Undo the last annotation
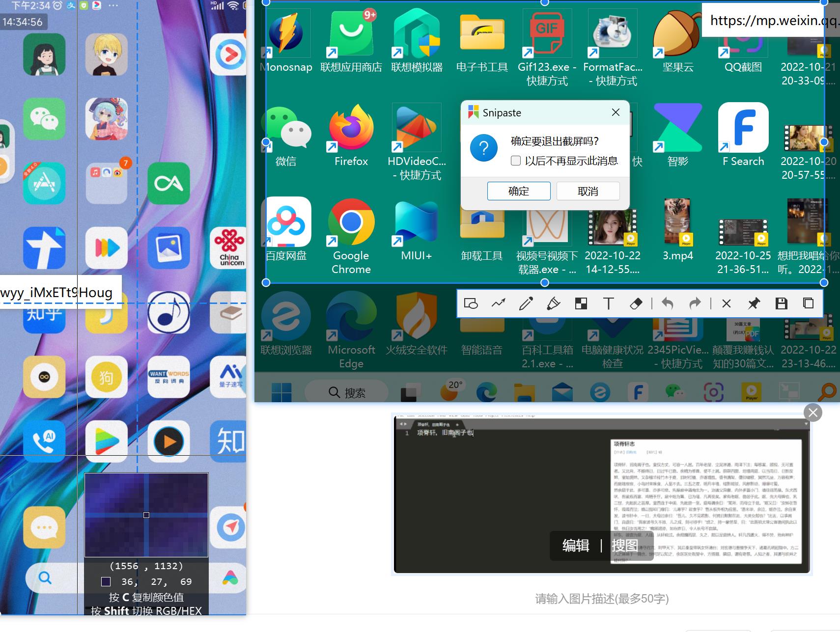Image resolution: width=840 pixels, height=632 pixels. coord(667,303)
